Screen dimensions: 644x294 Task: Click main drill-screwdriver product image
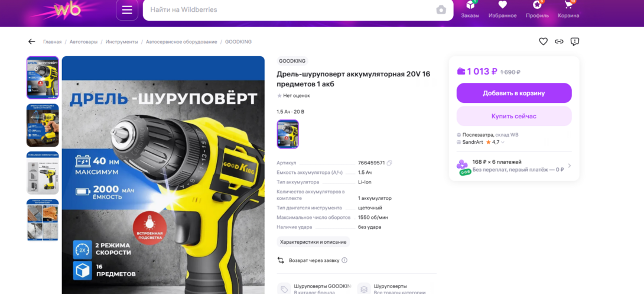coord(163,175)
